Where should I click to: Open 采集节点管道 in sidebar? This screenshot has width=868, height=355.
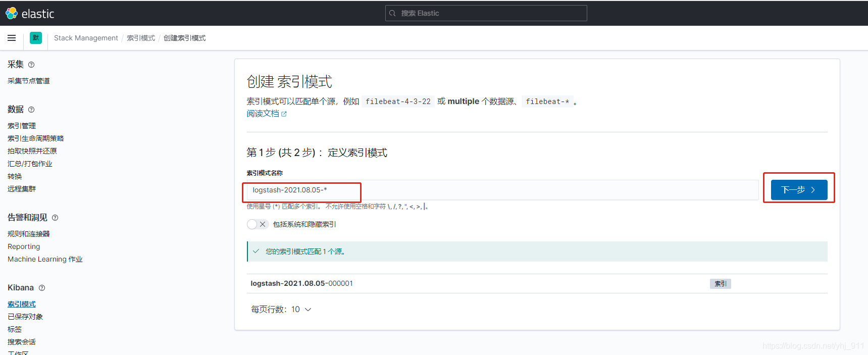click(29, 81)
